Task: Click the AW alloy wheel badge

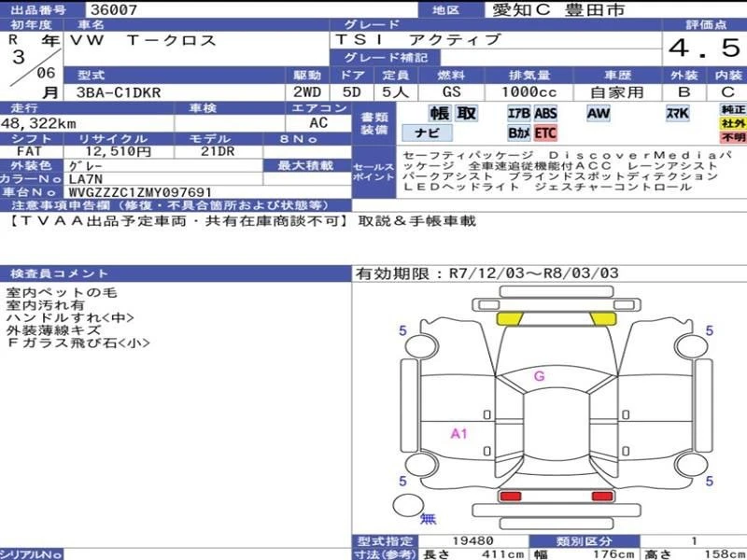Action: (598, 114)
